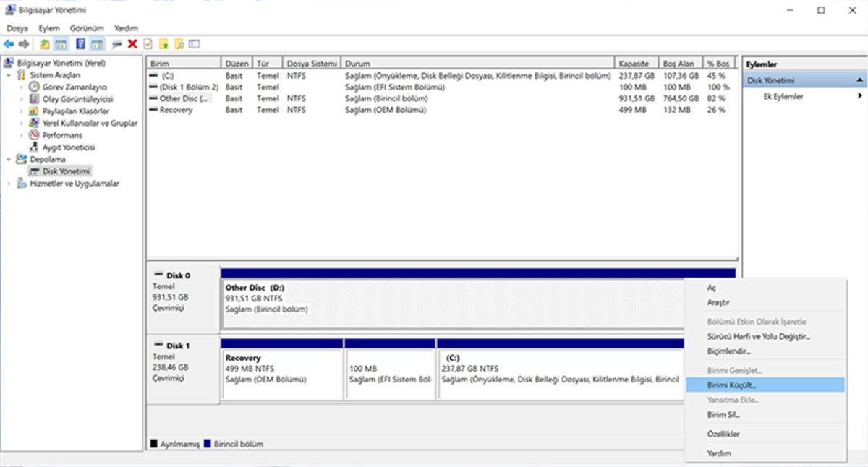The width and height of the screenshot is (868, 467).
Task: Click the gray Forward arrow in toolbar
Action: point(24,44)
